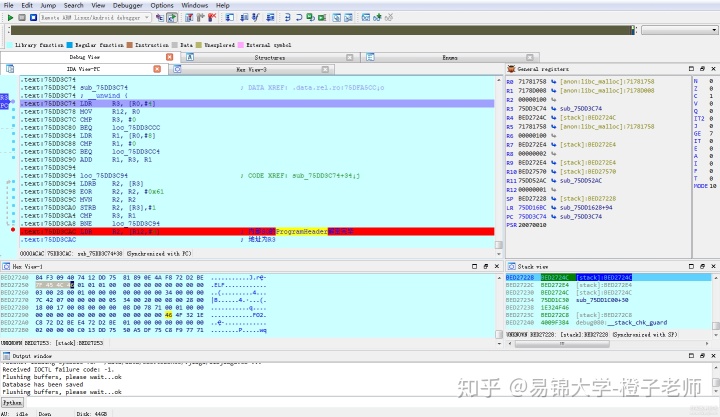This screenshot has height=417, width=720.
Task: Click the blue modules-list toolbar icon
Action: [x=255, y=17]
